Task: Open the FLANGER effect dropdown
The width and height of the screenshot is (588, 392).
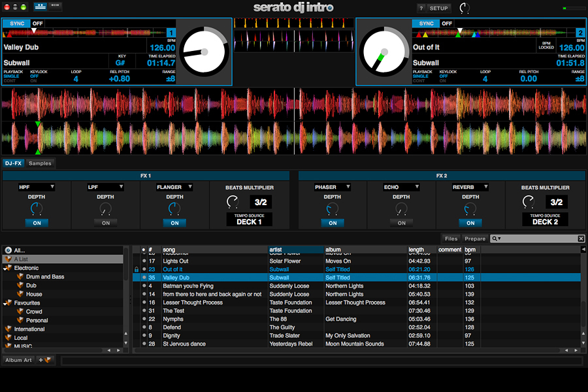Action: tap(174, 188)
